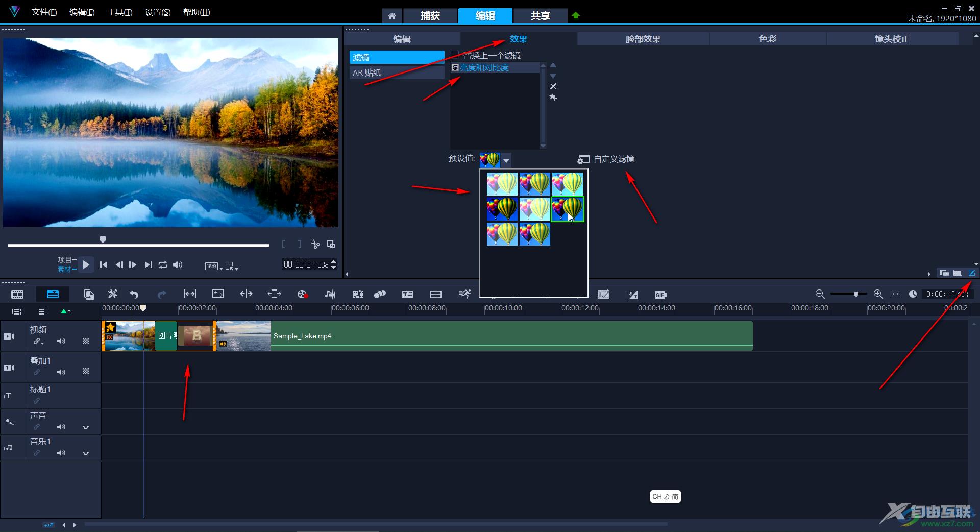Image resolution: width=980 pixels, height=532 pixels.
Task: Open the customize toolbar tools icon
Action: pyautogui.click(x=113, y=294)
